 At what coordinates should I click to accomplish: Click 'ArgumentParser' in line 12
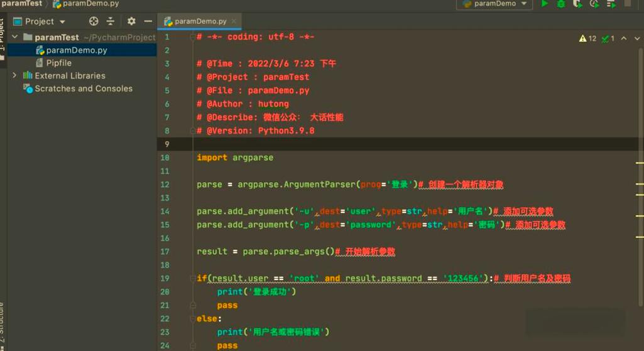pyautogui.click(x=319, y=185)
